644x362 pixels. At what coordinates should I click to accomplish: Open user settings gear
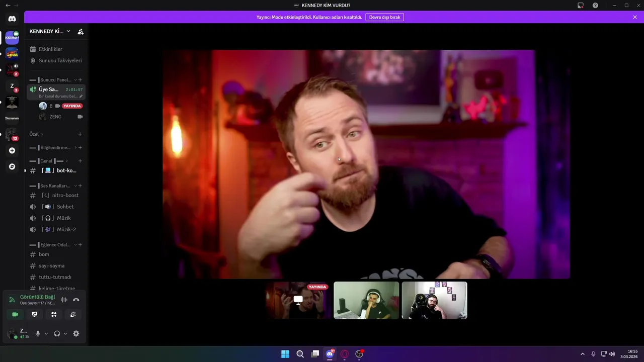(76, 333)
